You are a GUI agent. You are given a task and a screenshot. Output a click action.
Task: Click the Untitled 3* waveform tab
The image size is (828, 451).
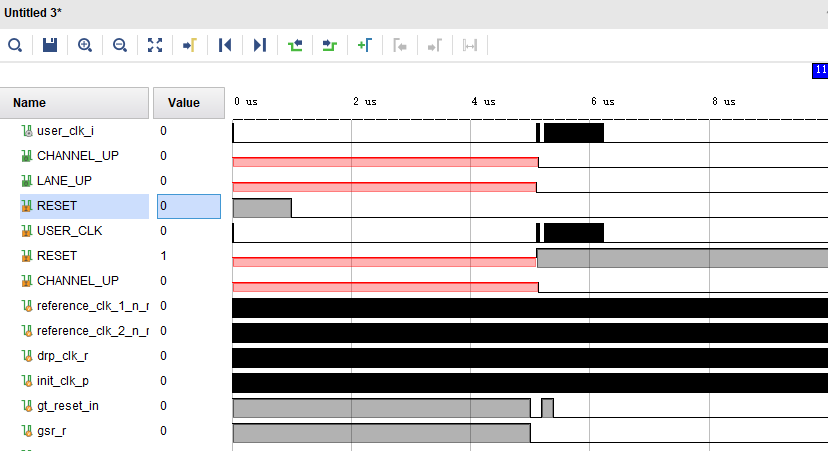click(33, 13)
